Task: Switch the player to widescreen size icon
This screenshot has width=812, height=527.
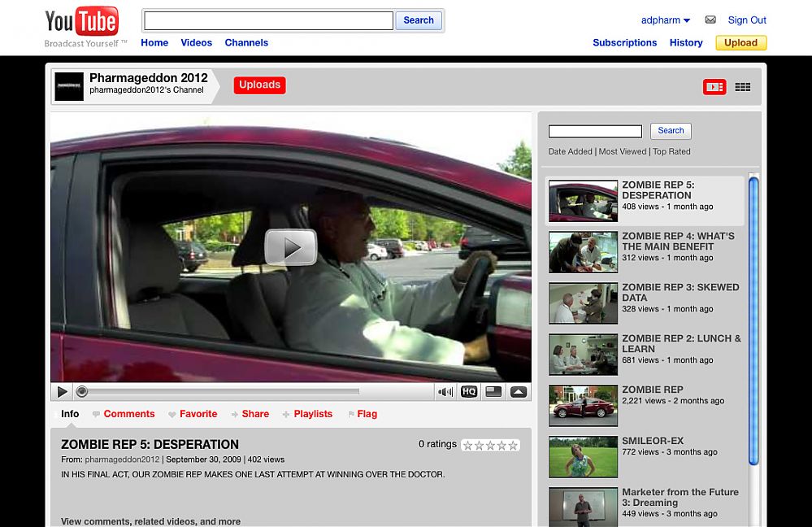Action: [493, 392]
